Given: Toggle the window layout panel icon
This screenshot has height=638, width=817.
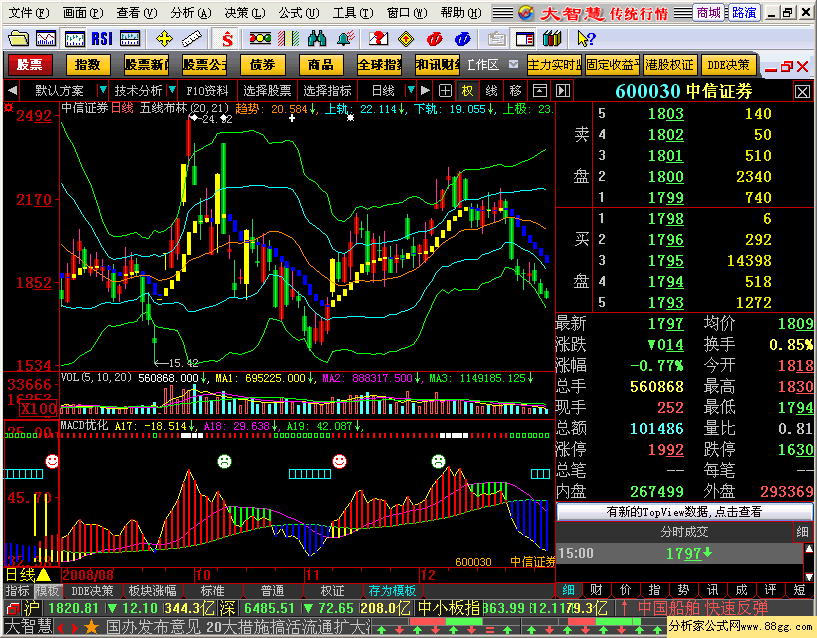Looking at the screenshot, I should (x=525, y=39).
